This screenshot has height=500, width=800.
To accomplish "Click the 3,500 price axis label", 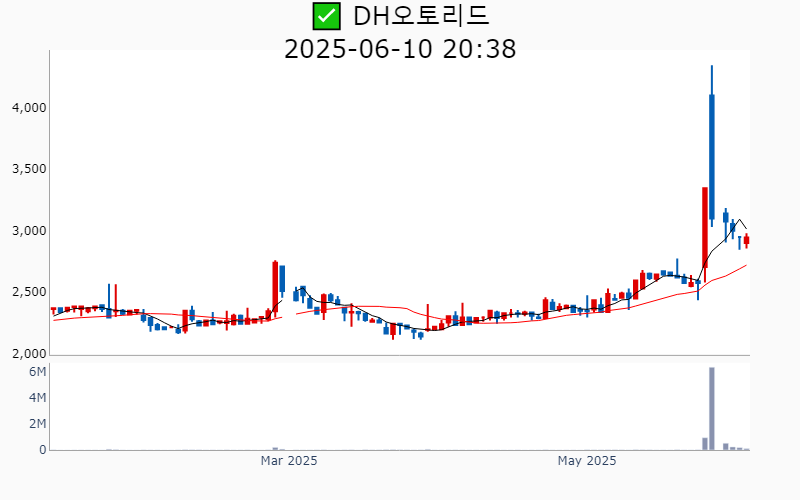I will pos(29,169).
